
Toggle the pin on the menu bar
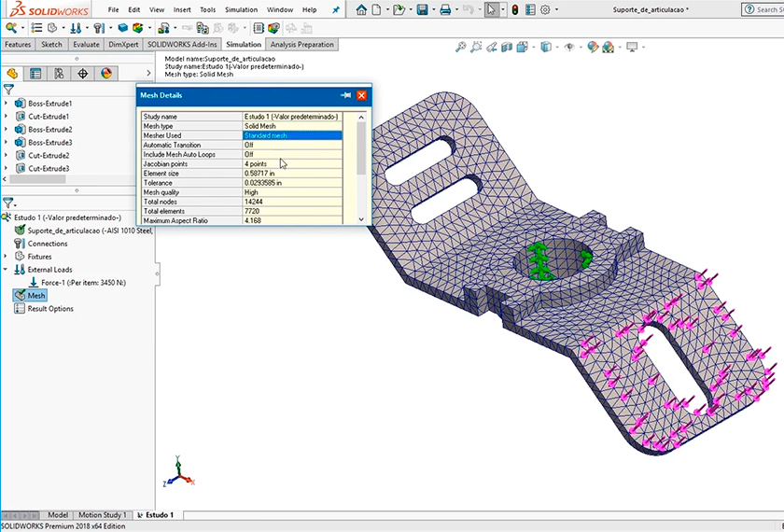click(x=335, y=9)
